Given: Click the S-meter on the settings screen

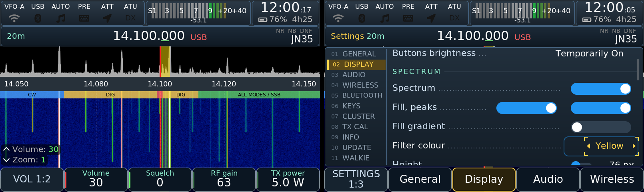Looking at the screenshot, I should [x=522, y=13].
